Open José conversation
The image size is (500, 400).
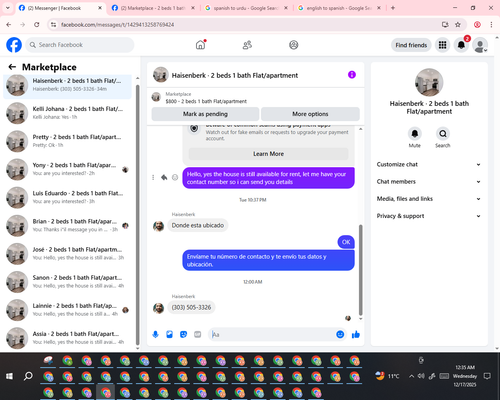tap(68, 254)
